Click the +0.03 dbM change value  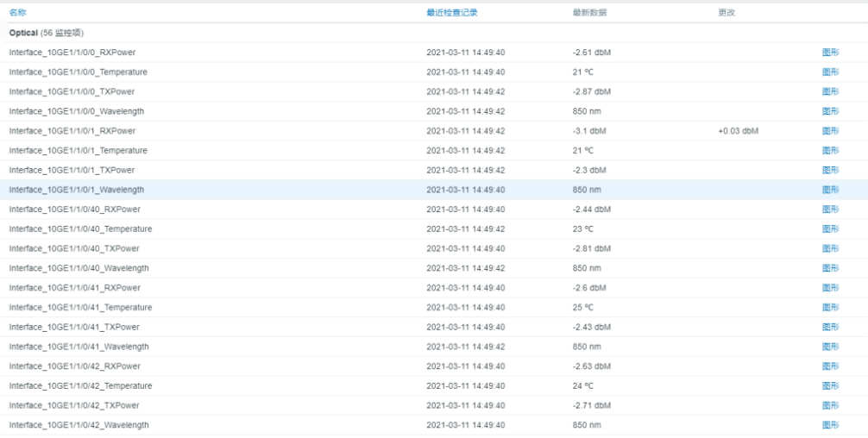pos(738,131)
